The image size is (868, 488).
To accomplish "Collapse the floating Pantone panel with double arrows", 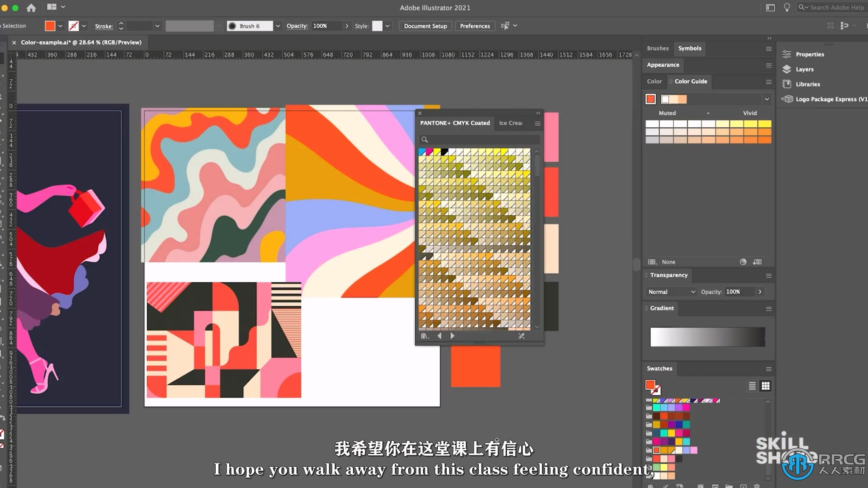I will (538, 113).
